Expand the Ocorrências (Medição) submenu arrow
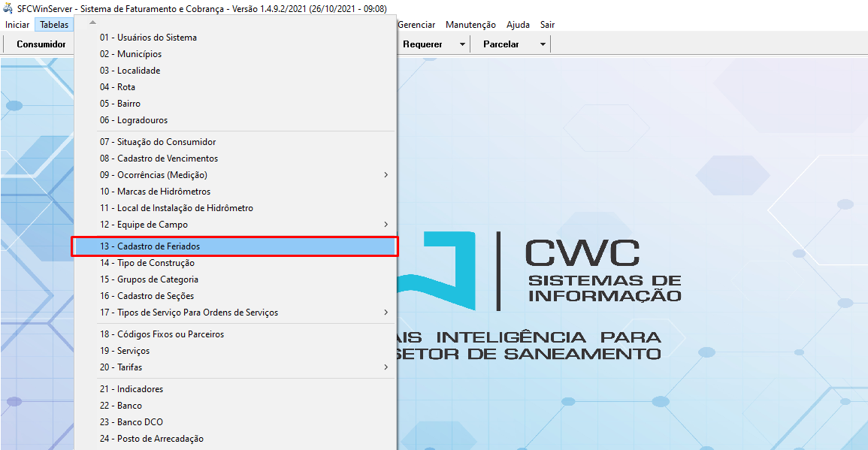 click(386, 175)
